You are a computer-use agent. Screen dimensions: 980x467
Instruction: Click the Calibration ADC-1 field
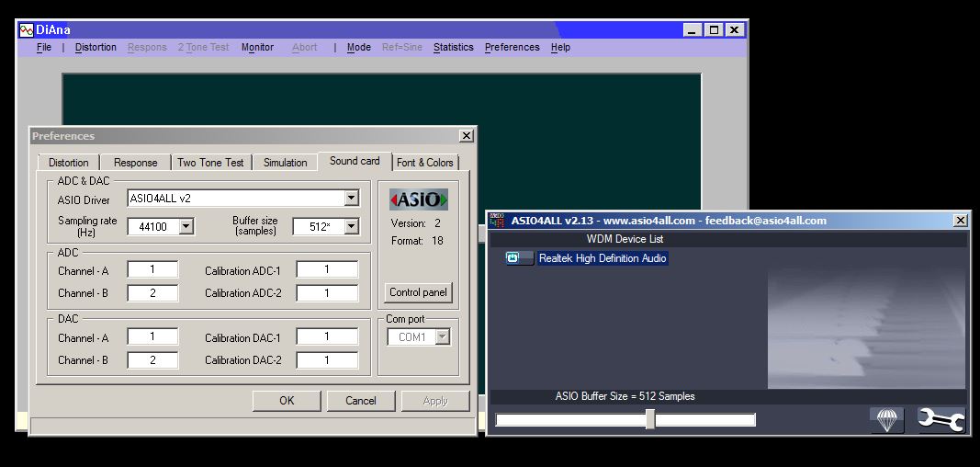(327, 270)
